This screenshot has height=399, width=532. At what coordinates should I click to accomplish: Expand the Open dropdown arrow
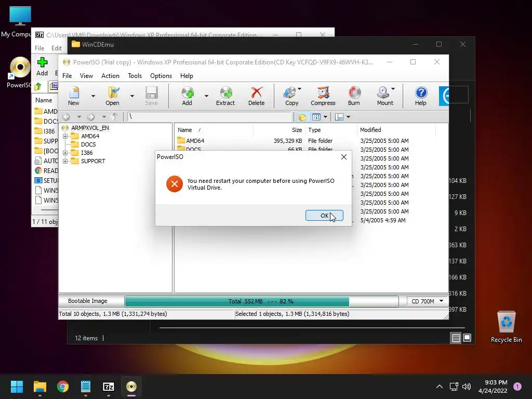point(132,96)
